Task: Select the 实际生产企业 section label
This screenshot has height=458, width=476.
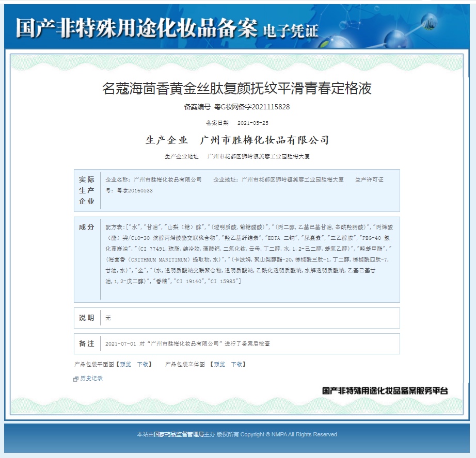Action: (x=87, y=191)
